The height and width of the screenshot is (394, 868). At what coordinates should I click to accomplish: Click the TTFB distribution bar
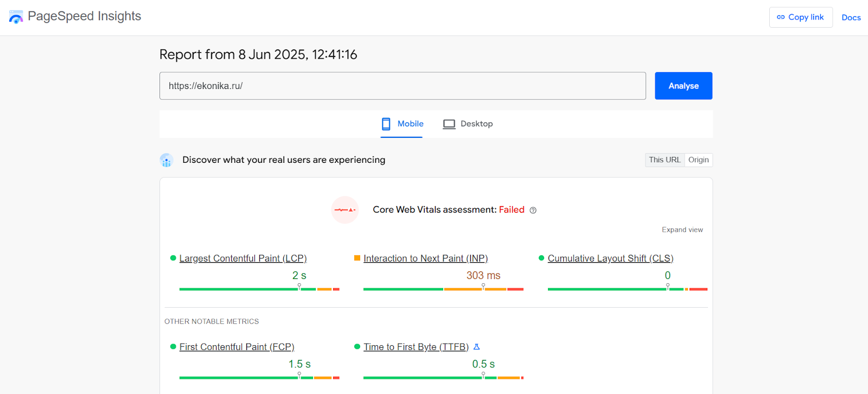pyautogui.click(x=443, y=378)
